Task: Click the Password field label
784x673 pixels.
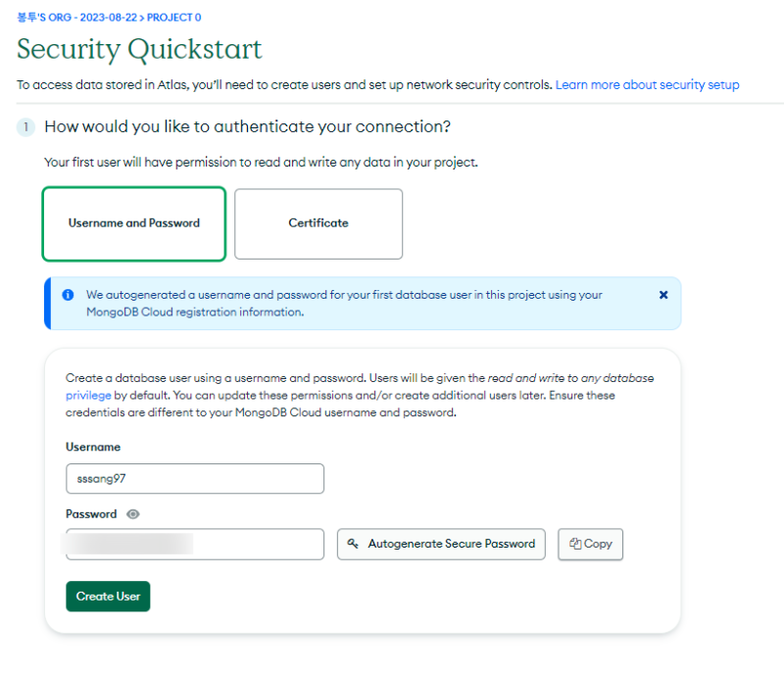Action: point(91,514)
